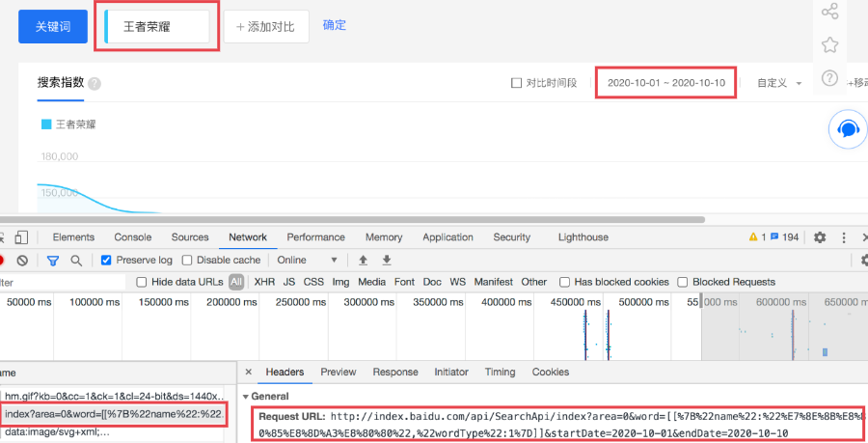Image resolution: width=868 pixels, height=443 pixels.
Task: Open the Performance tab
Action: point(315,237)
